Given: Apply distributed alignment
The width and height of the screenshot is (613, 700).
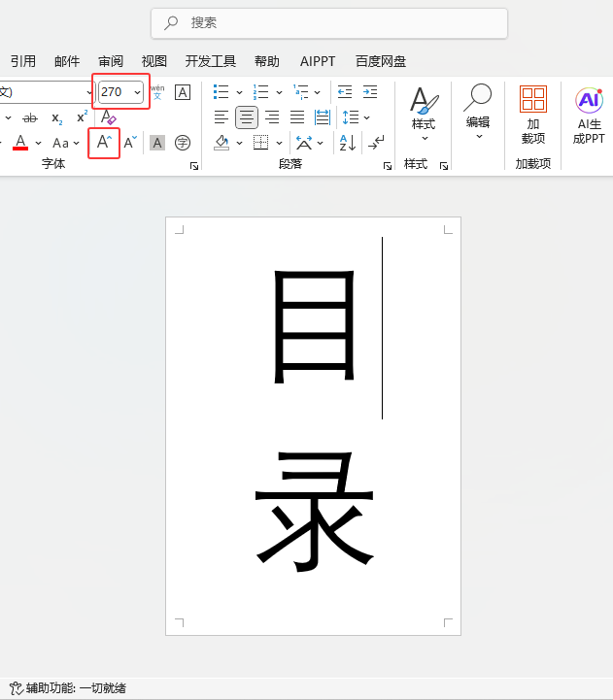Looking at the screenshot, I should pyautogui.click(x=323, y=117).
